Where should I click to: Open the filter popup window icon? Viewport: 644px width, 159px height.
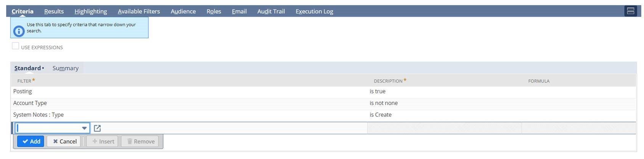97,128
